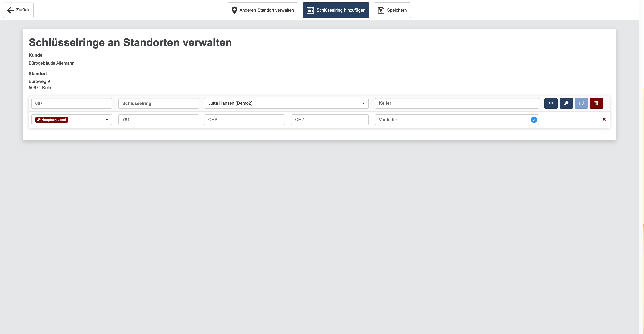Viewport: 644px width, 334px height.
Task: Open the Hauptschlüssel key type dropdown
Action: click(x=107, y=120)
